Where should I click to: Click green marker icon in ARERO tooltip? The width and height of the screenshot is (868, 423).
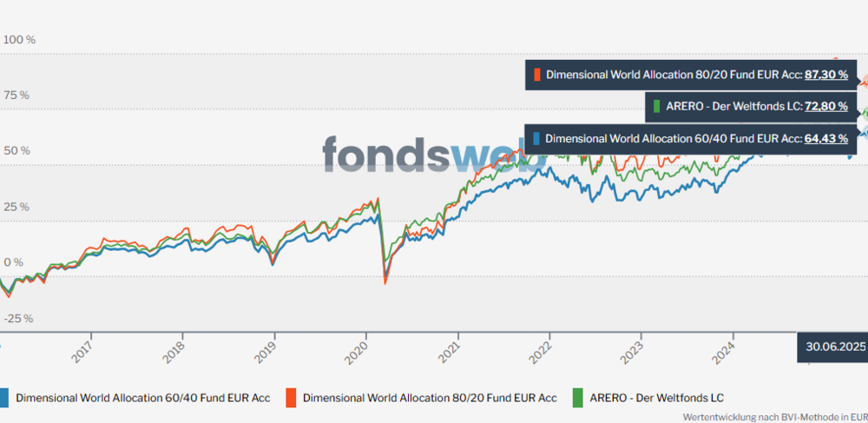[x=656, y=106]
